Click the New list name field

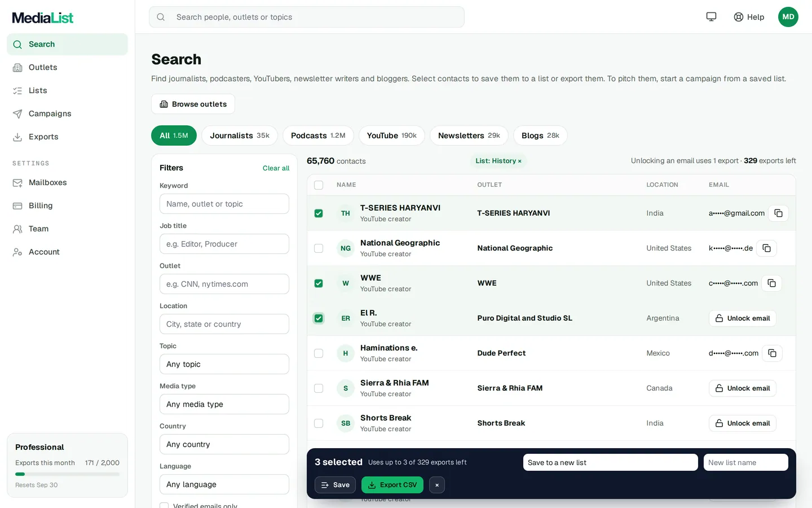point(746,462)
